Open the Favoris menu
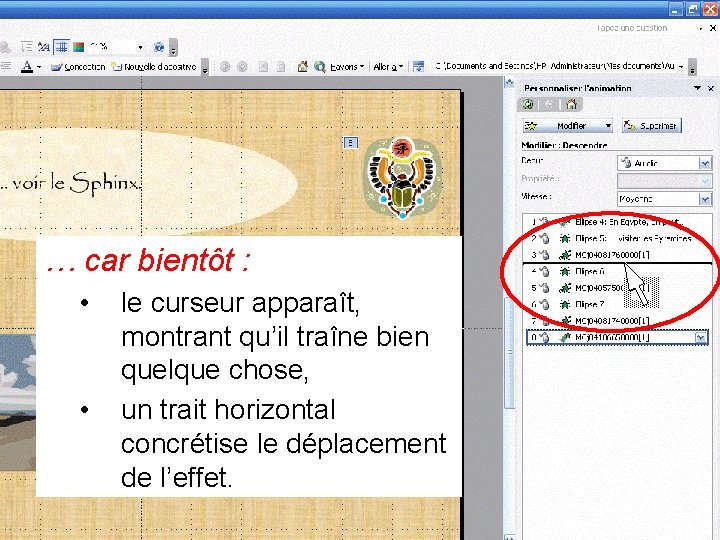Screen dimensions: 720x540 pyautogui.click(x=347, y=67)
